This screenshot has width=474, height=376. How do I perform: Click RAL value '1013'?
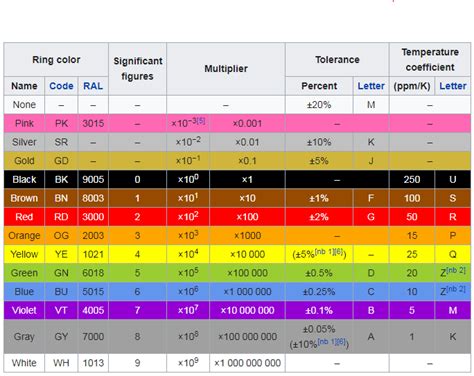93,363
